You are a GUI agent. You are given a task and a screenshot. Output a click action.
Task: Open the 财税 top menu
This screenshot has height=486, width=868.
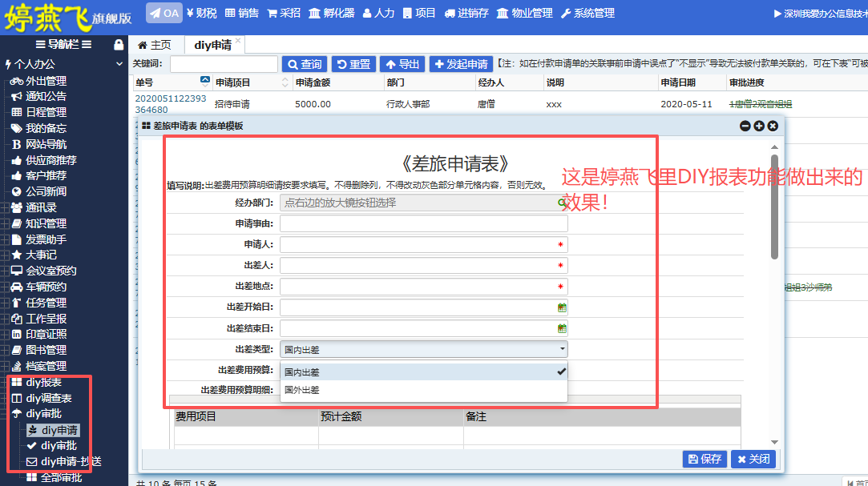pyautogui.click(x=201, y=14)
